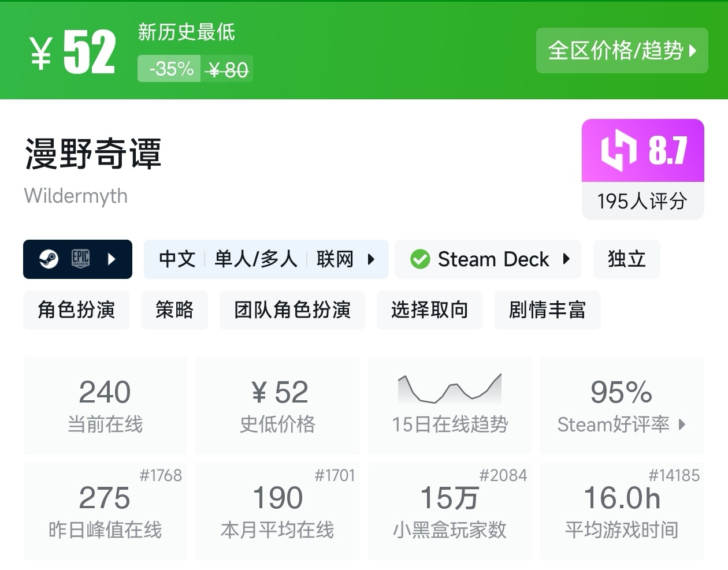This screenshot has width=728, height=570.
Task: Click the struck-through ¥80 original price
Action: 228,69
